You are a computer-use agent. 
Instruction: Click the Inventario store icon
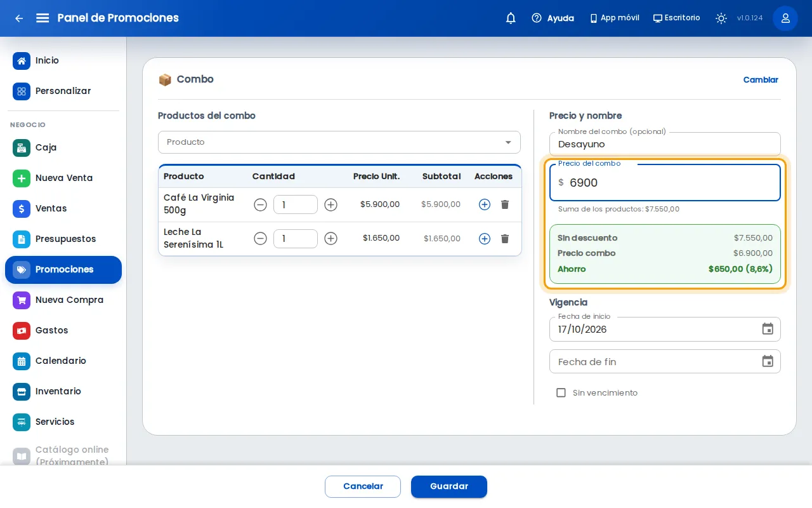tap(22, 392)
